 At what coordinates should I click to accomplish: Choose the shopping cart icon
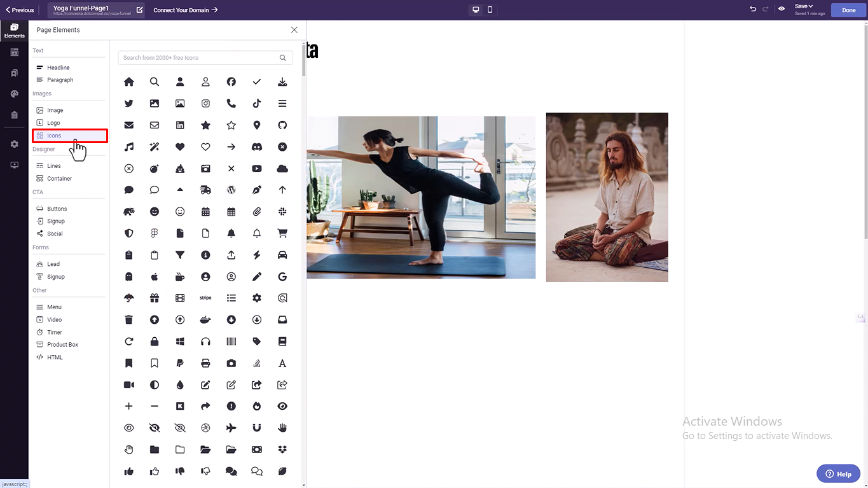pos(282,234)
